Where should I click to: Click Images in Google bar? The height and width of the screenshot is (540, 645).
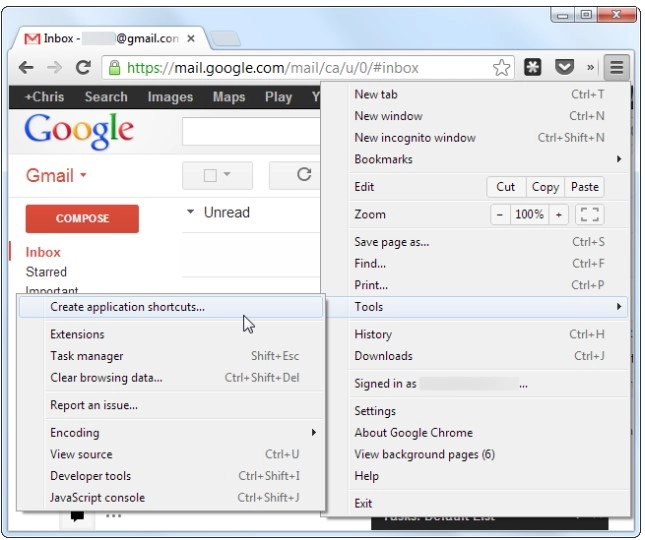170,97
